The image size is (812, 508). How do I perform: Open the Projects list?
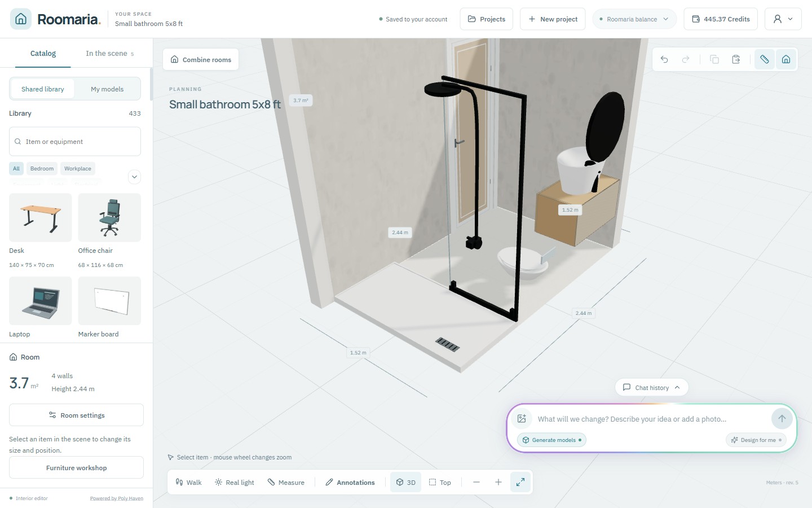(x=487, y=19)
